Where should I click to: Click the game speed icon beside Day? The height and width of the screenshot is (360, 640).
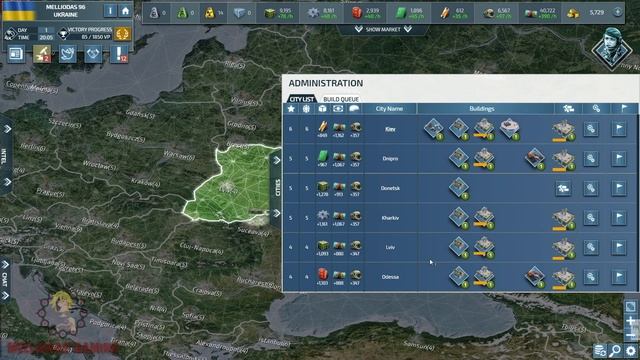[10, 33]
